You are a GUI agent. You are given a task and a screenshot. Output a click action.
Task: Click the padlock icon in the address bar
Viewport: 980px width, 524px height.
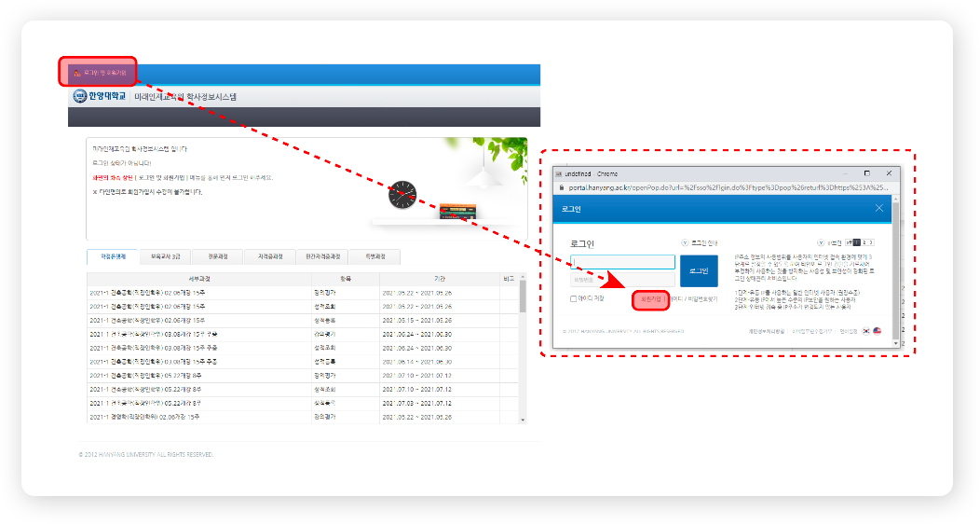point(562,187)
